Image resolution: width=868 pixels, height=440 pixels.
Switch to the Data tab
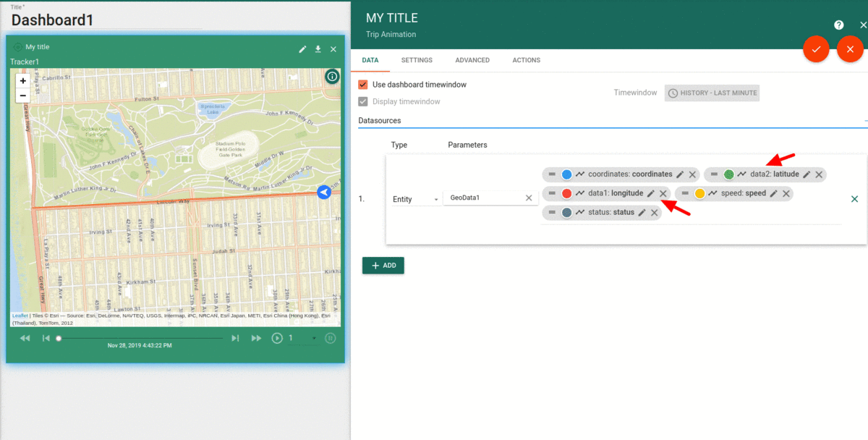click(370, 60)
